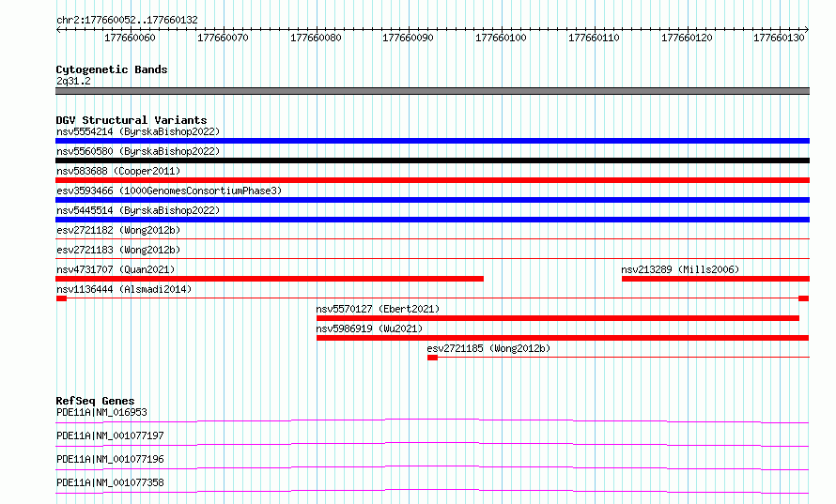
Task: Click the ruler's right arrow end
Action: click(x=807, y=30)
